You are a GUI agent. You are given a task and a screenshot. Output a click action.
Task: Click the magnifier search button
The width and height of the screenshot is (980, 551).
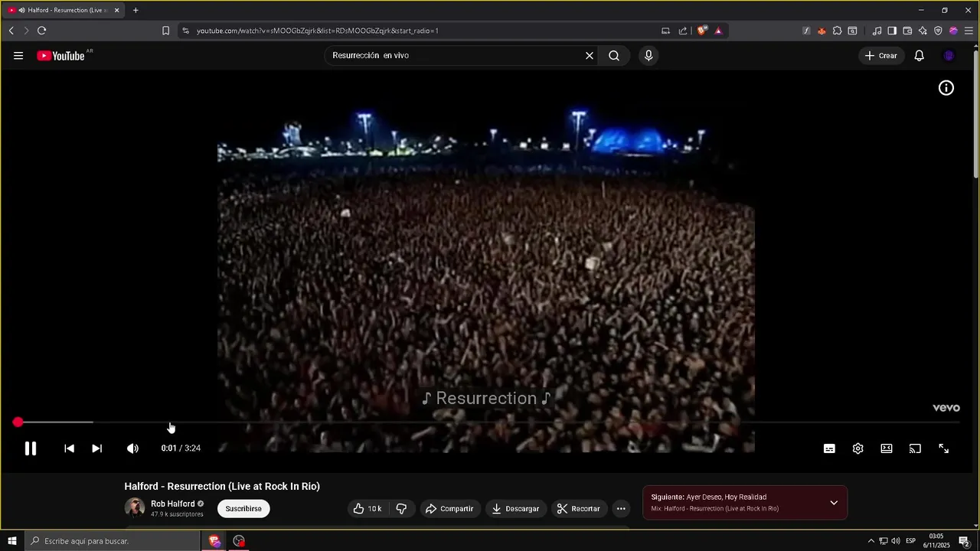click(614, 56)
